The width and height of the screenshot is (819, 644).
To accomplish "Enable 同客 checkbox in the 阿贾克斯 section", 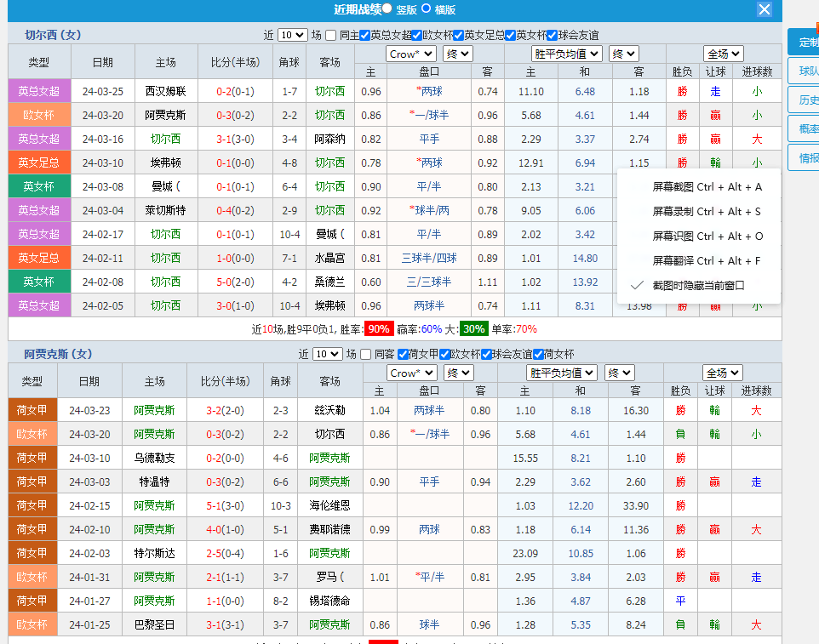I will coord(366,354).
